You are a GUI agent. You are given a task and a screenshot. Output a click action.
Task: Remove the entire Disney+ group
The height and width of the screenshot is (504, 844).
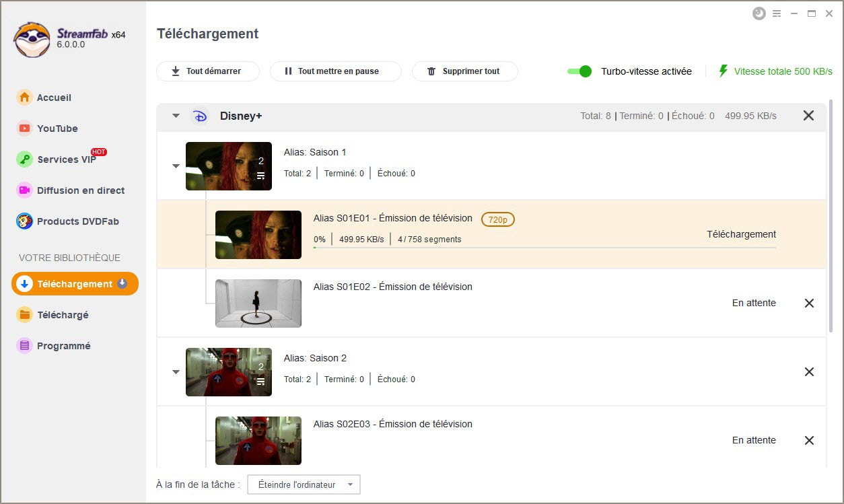(x=809, y=116)
